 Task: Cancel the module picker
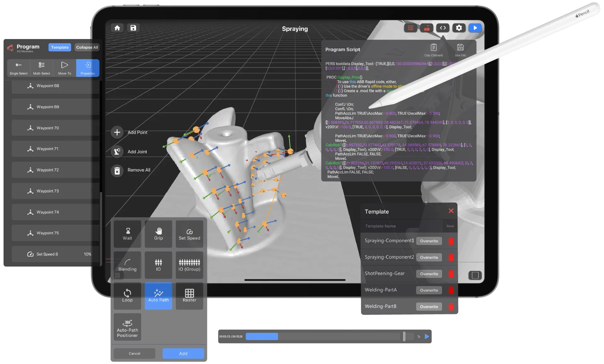click(135, 353)
